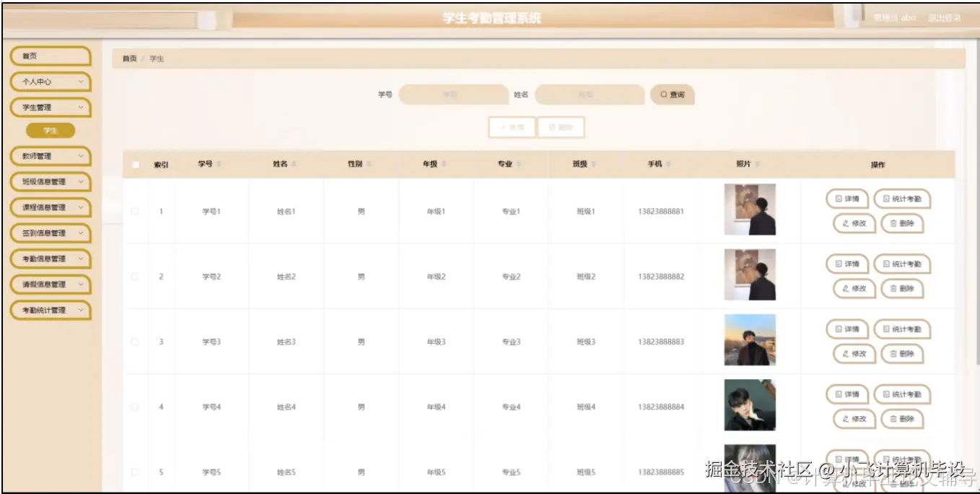This screenshot has width=980, height=494.
Task: Open the photo thumbnail of student 姓名2
Action: click(750, 274)
